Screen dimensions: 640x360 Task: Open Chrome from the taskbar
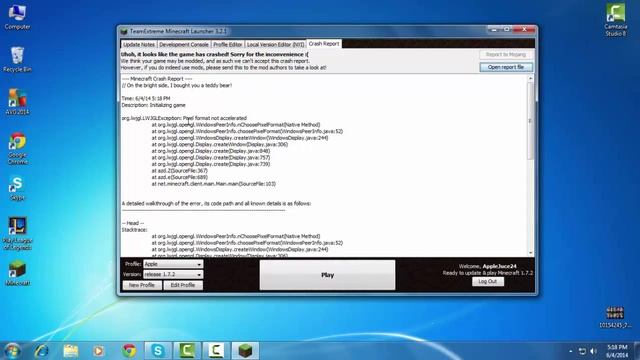click(129, 351)
